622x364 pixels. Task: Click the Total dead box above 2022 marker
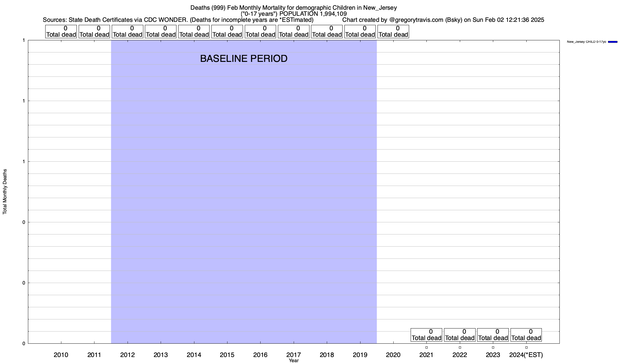[460, 335]
